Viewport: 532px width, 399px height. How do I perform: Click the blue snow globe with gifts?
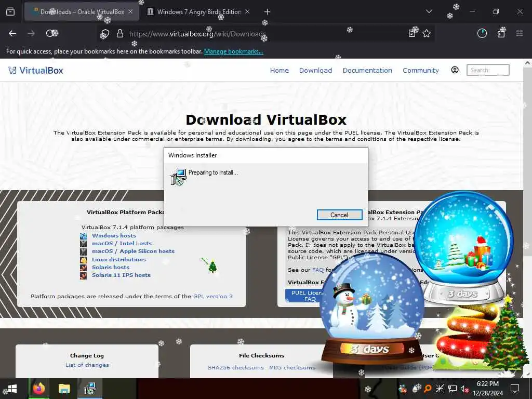(x=464, y=249)
